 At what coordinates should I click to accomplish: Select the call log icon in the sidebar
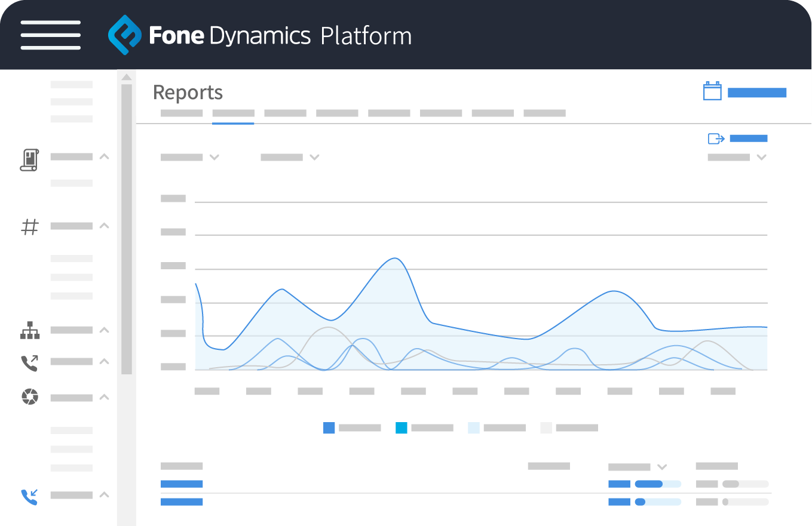coord(29,159)
